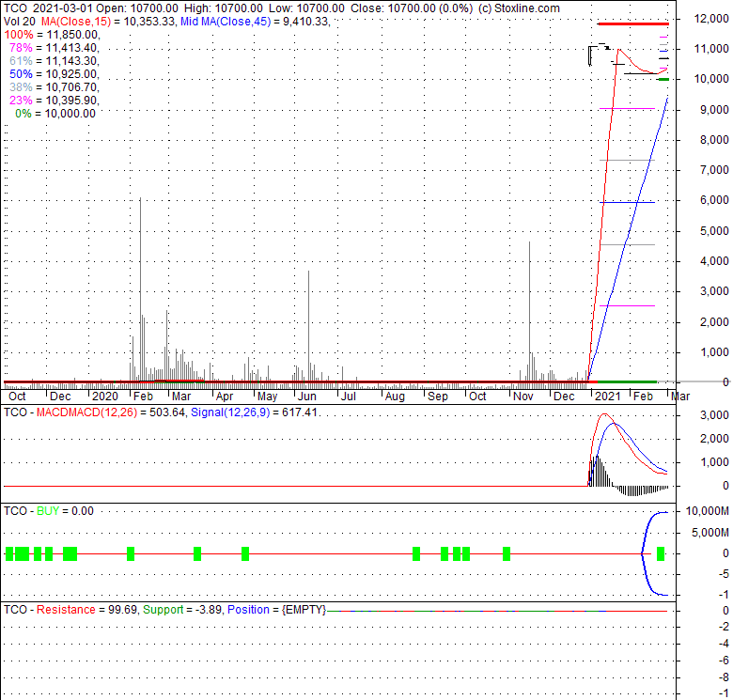733x700 pixels.
Task: Click the green buy signal marker under February 2020
Action: pos(131,553)
